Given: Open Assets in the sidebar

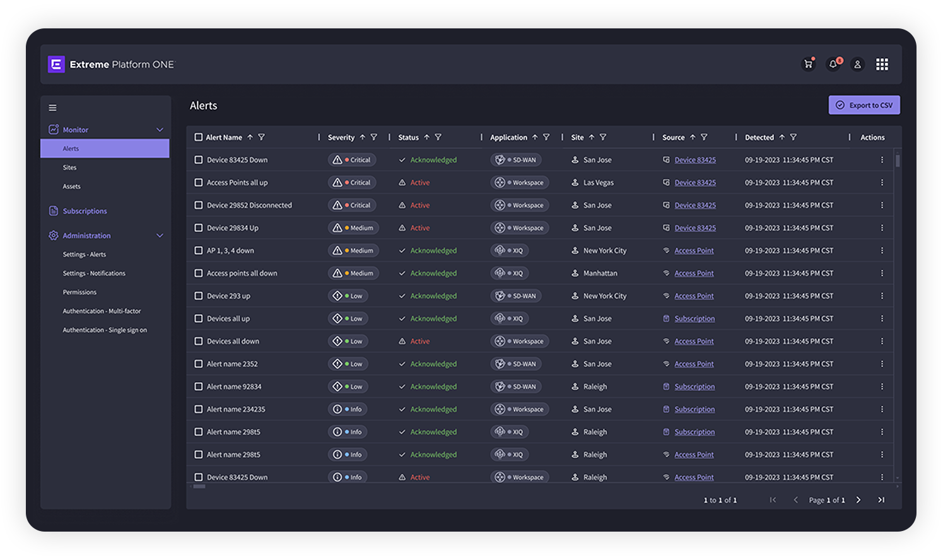Looking at the screenshot, I should pyautogui.click(x=71, y=187).
